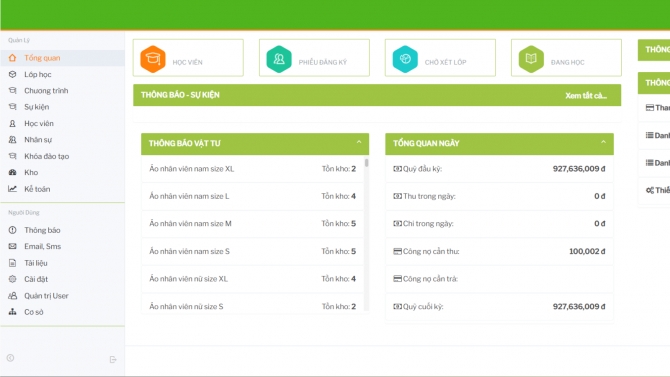Click the logout icon at sidebar bottom
The width and height of the screenshot is (670, 377).
click(113, 359)
